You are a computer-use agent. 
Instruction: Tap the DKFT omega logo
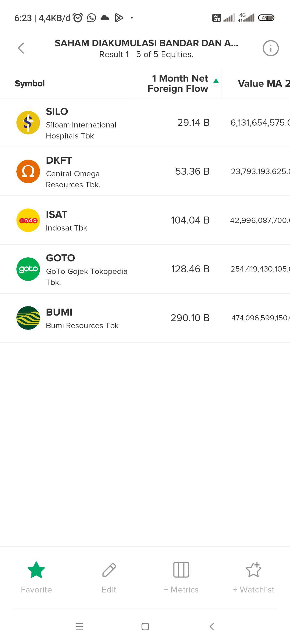(28, 171)
